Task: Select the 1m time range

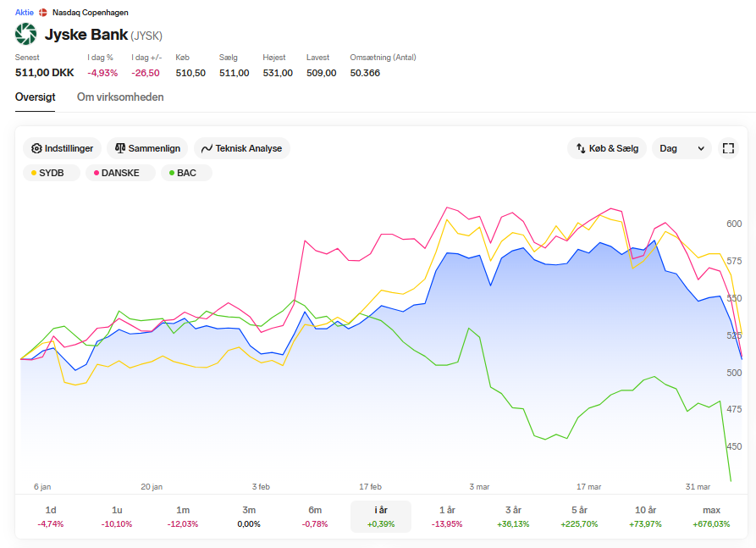Action: coord(183,516)
